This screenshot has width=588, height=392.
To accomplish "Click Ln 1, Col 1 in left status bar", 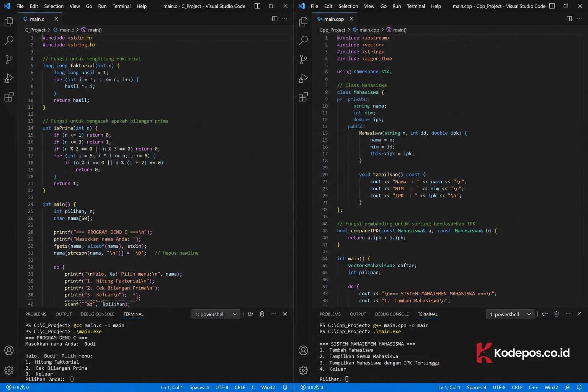I will (x=172, y=387).
